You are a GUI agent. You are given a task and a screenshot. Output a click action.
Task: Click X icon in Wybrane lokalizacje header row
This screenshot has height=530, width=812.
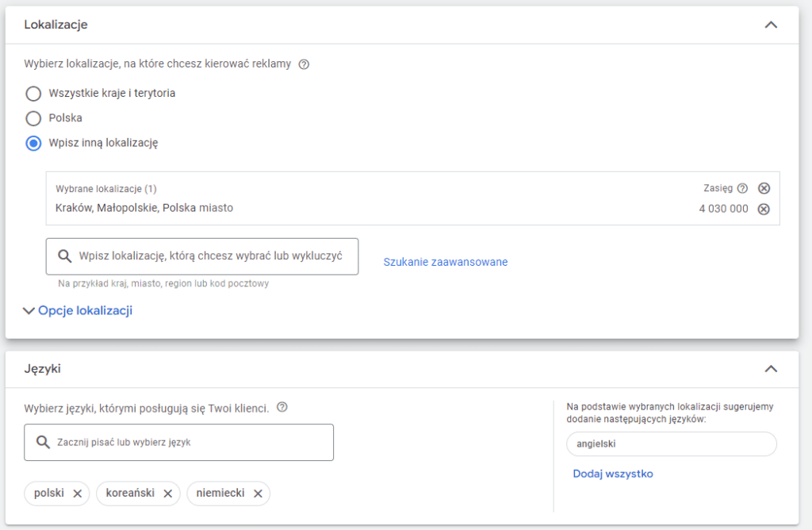[764, 188]
